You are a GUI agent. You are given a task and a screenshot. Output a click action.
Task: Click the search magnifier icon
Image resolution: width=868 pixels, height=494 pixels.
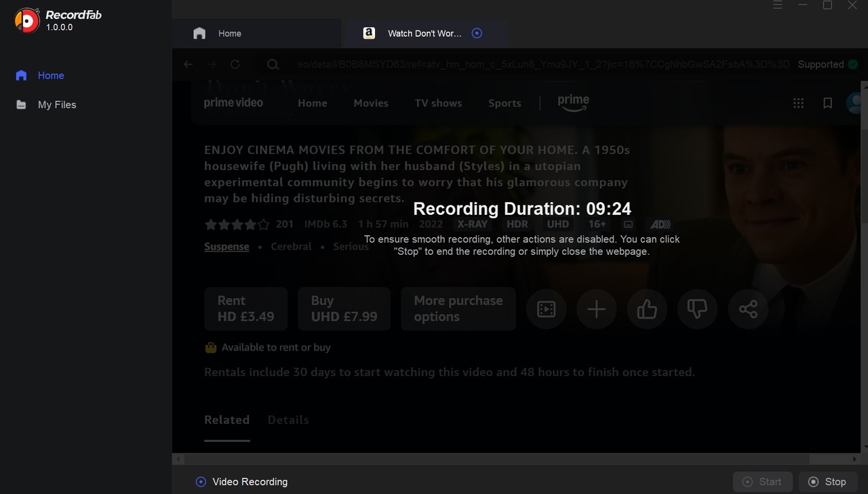pyautogui.click(x=273, y=64)
